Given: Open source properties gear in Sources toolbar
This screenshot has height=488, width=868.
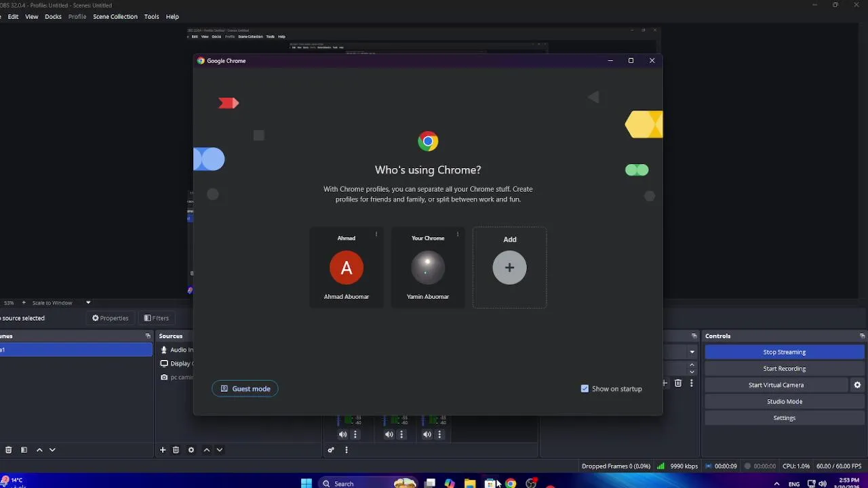Looking at the screenshot, I should [x=191, y=450].
